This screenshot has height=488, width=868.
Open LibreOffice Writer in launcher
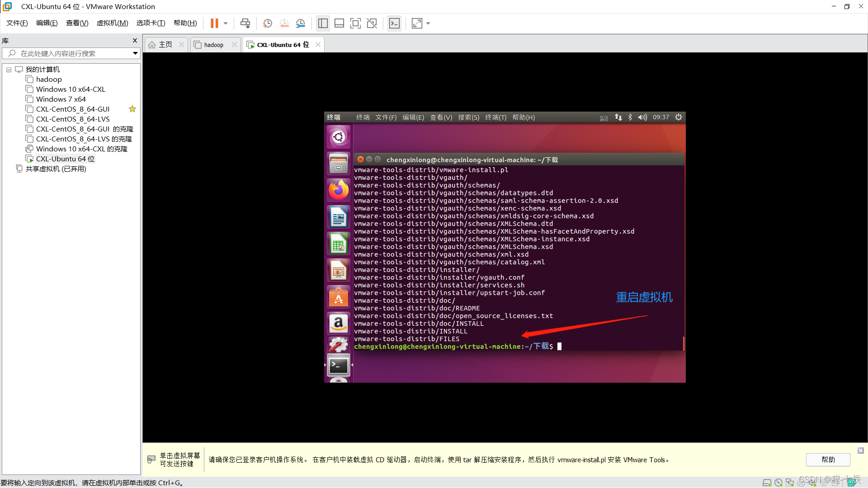(x=339, y=217)
